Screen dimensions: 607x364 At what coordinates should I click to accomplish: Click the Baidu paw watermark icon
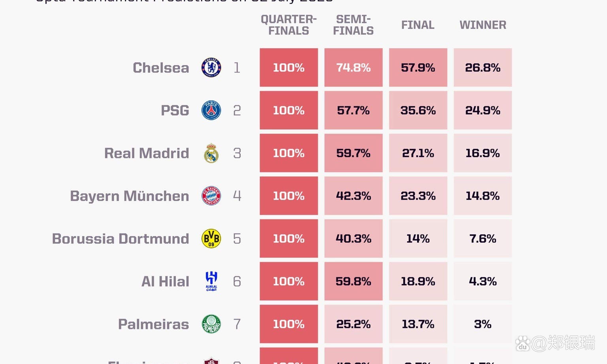coord(523,343)
